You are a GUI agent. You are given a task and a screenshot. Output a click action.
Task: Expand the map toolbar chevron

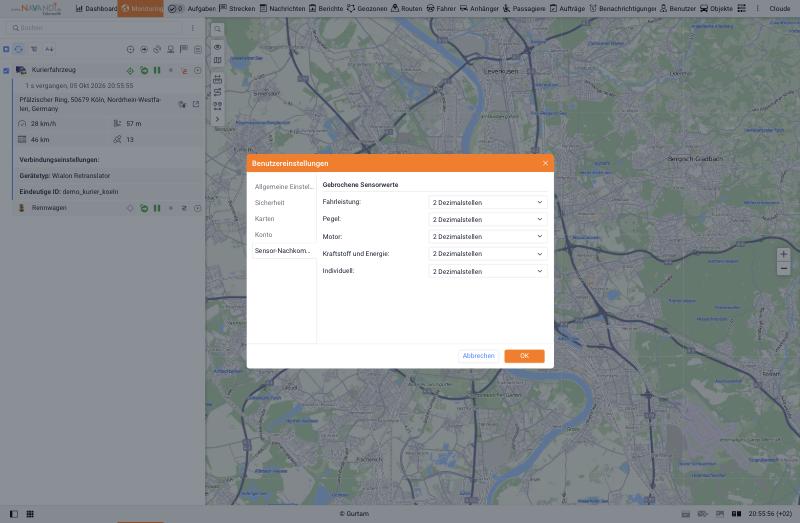(217, 119)
